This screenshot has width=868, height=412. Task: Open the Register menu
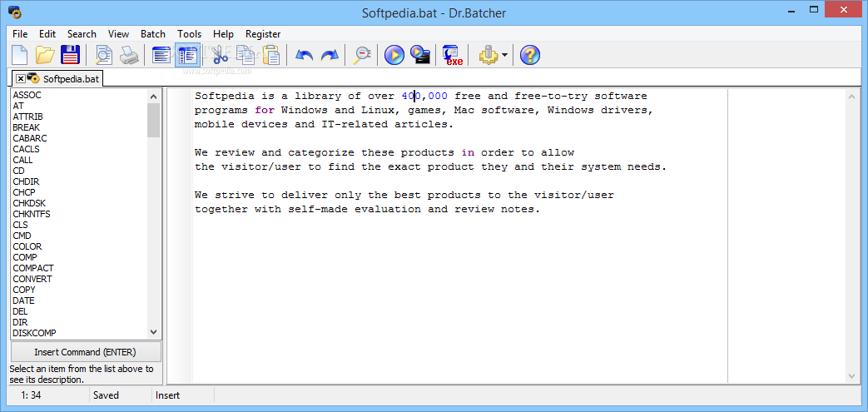pos(263,34)
